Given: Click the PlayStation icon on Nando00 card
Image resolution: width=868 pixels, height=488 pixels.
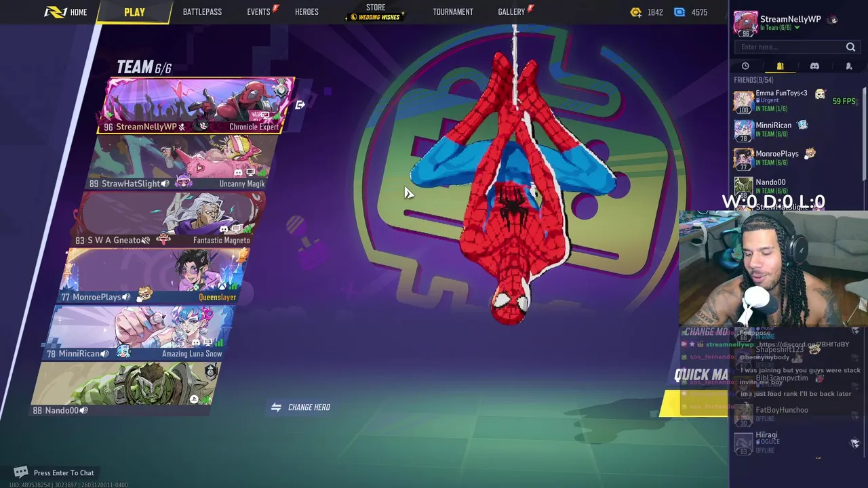Looking at the screenshot, I should point(194,399).
